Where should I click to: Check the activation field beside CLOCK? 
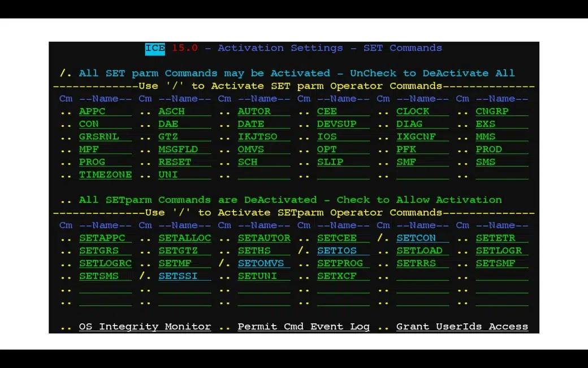[383, 112]
